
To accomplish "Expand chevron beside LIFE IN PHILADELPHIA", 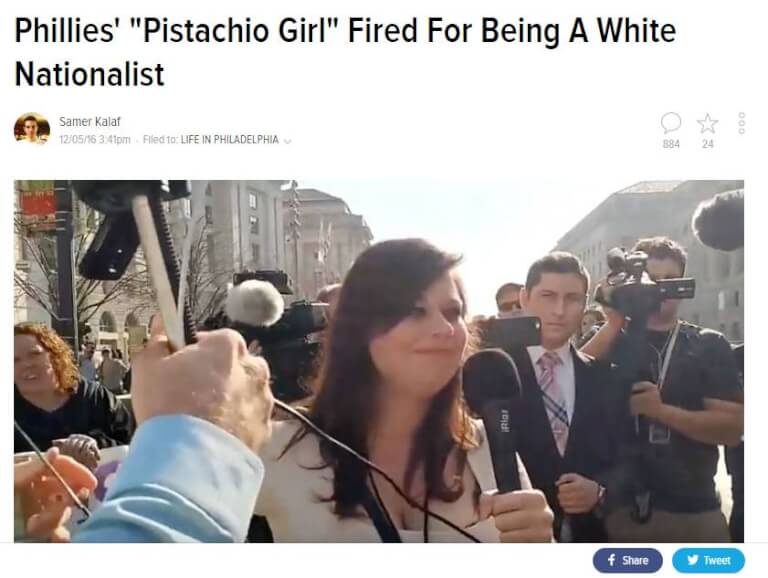I will (x=288, y=141).
